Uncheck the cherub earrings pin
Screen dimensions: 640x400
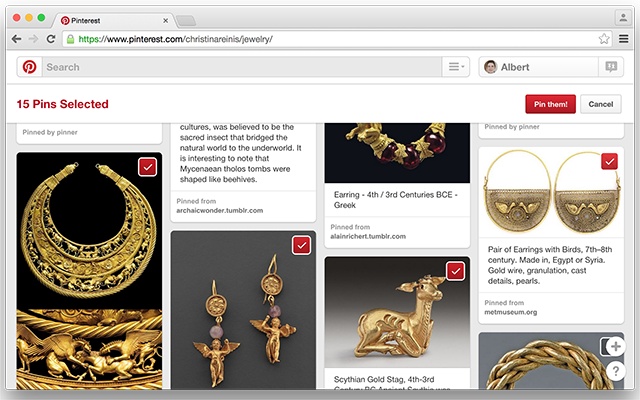pos(301,245)
